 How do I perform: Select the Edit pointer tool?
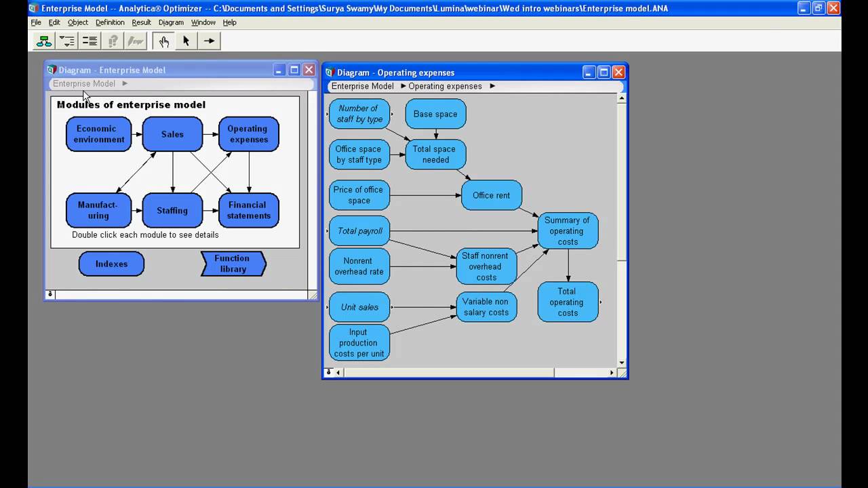(x=186, y=41)
